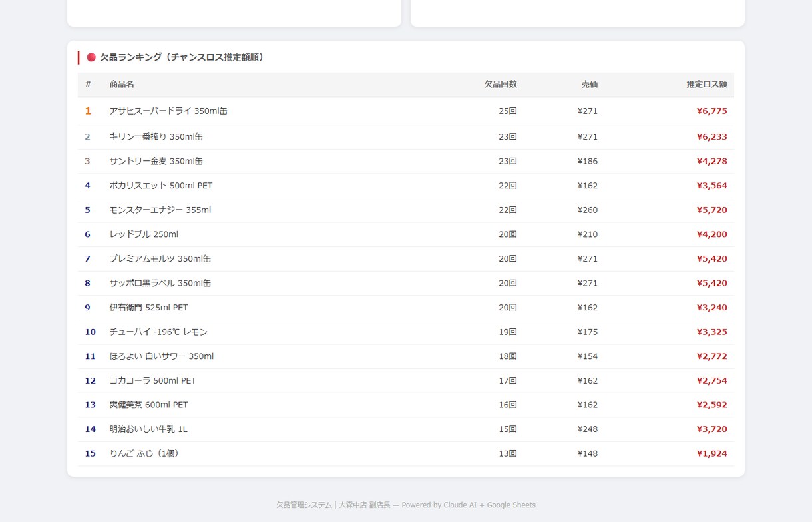Select チューハイ -196℃ レモン product name

tap(159, 332)
